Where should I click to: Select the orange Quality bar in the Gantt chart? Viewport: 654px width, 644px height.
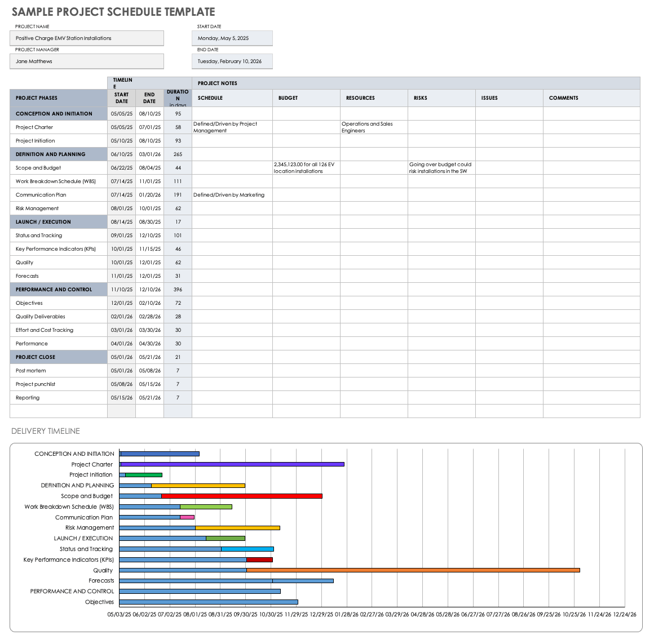point(412,570)
